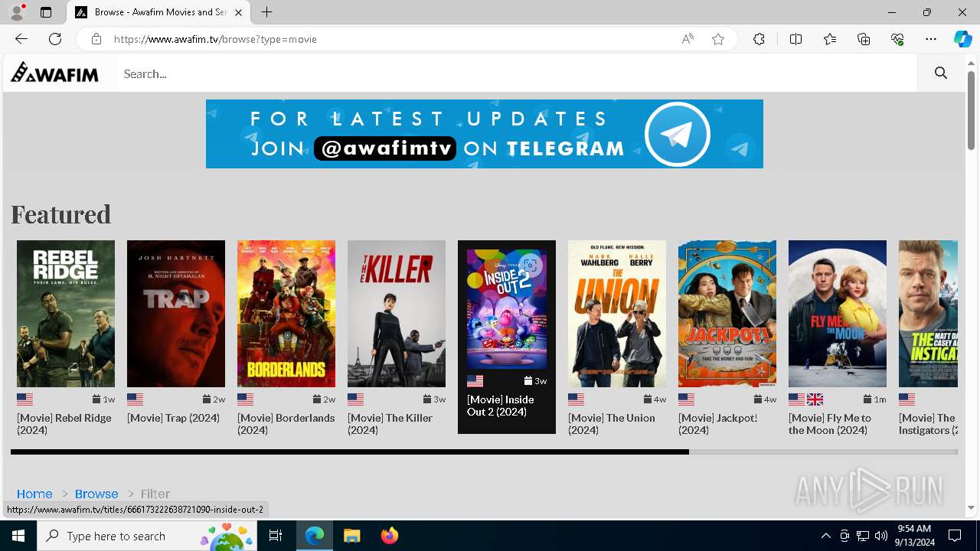Click taskbar search box
This screenshot has width=980, height=551.
(x=148, y=536)
